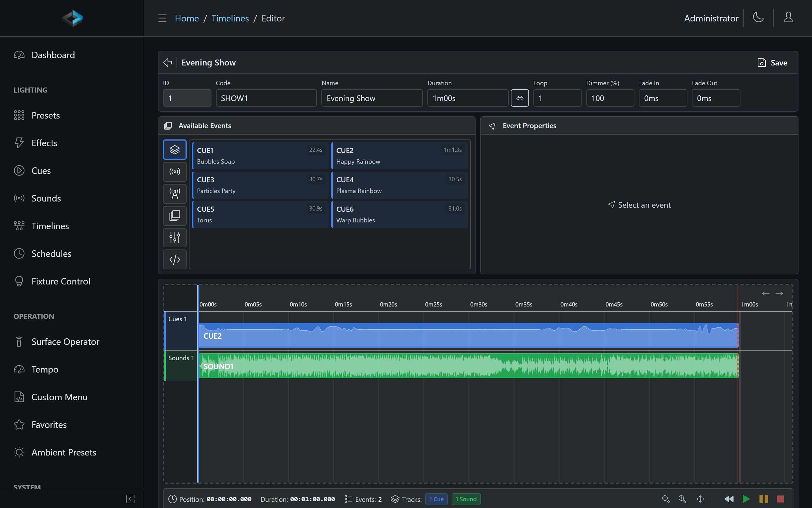Select the stacked timelines event type icon
This screenshot has height=508, width=812.
click(x=175, y=216)
